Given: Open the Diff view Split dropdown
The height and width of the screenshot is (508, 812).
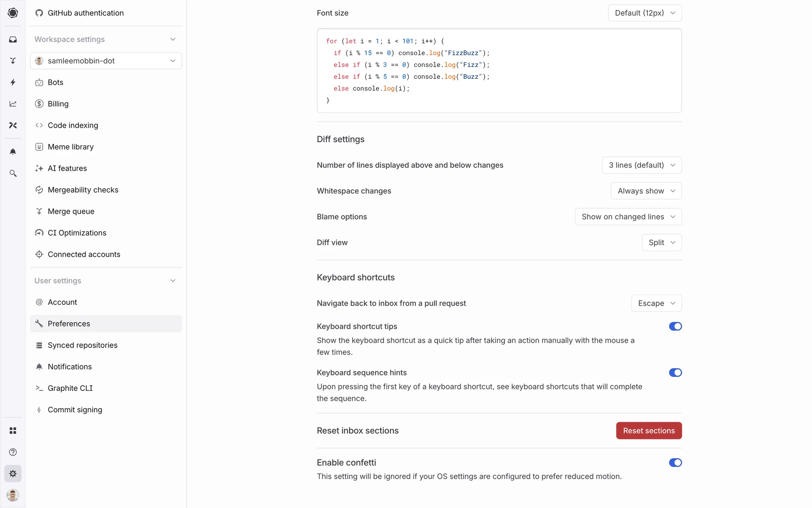Looking at the screenshot, I should pyautogui.click(x=661, y=243).
